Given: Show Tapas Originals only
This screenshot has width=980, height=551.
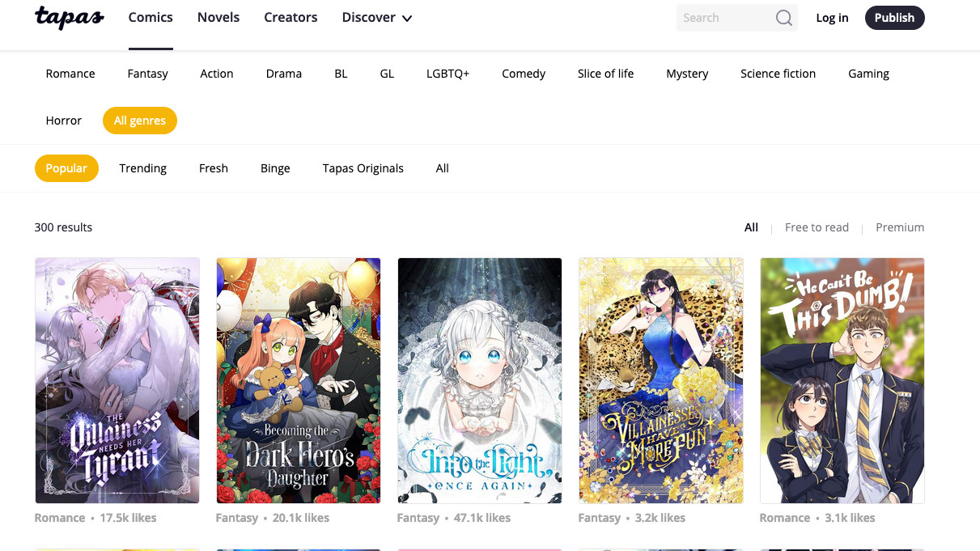Looking at the screenshot, I should pyautogui.click(x=363, y=168).
